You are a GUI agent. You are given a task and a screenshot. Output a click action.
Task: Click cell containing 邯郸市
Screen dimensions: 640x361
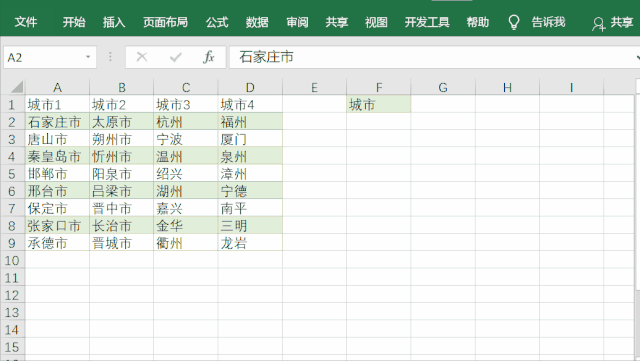(57, 174)
